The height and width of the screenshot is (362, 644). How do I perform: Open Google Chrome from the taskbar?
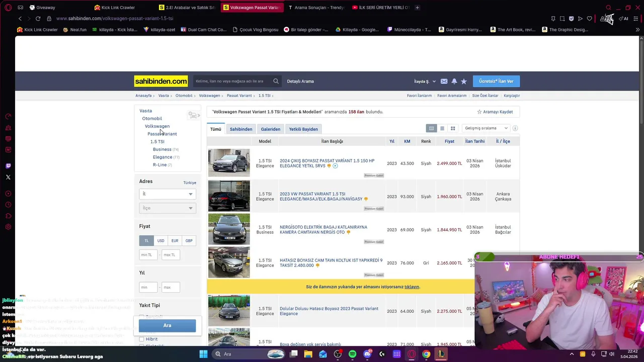pos(426,354)
